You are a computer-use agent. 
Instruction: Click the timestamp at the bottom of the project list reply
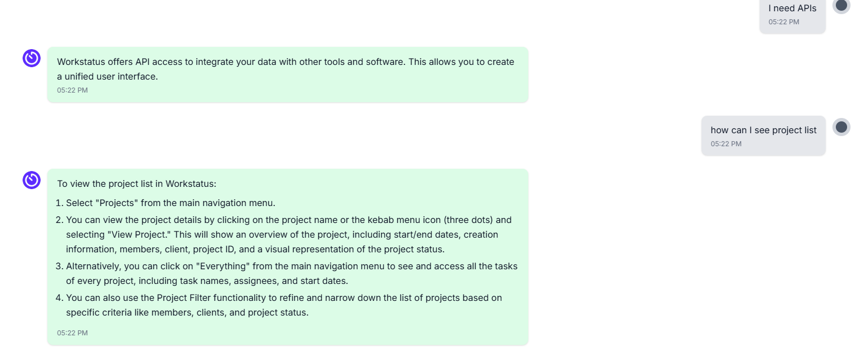[x=72, y=333]
